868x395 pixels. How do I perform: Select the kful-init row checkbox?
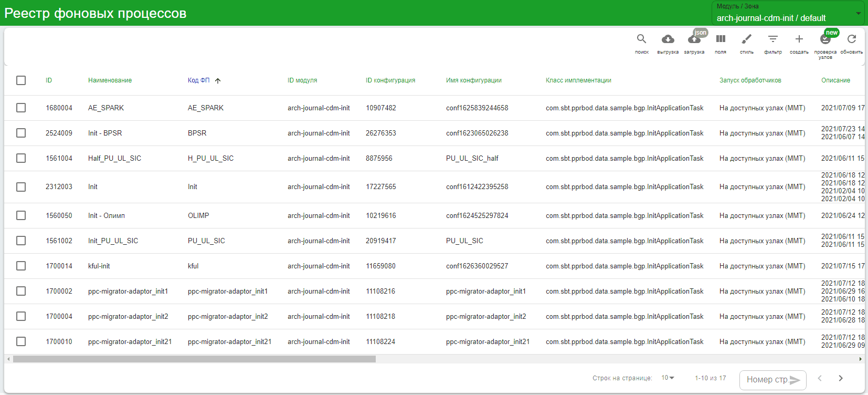[21, 266]
